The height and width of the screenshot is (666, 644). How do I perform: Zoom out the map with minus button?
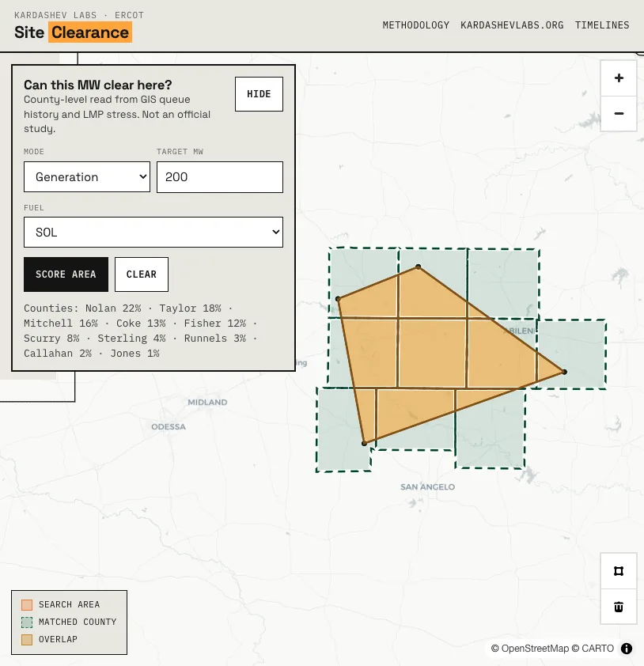(x=619, y=113)
